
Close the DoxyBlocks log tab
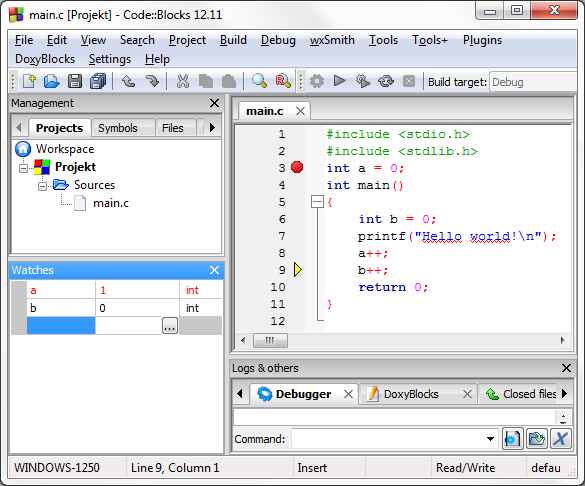tap(467, 394)
